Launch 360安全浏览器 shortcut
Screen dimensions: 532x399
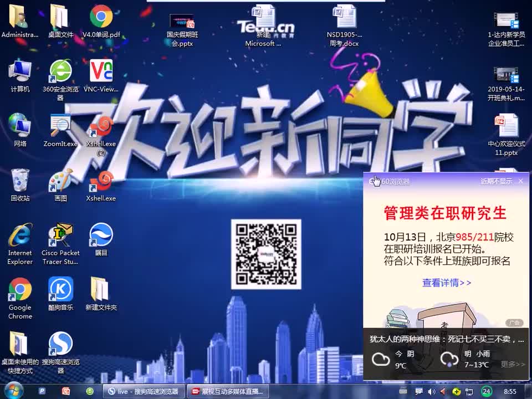point(60,80)
